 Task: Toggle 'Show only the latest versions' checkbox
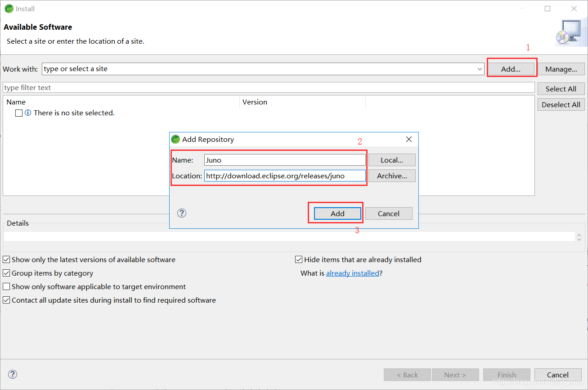tap(6, 259)
